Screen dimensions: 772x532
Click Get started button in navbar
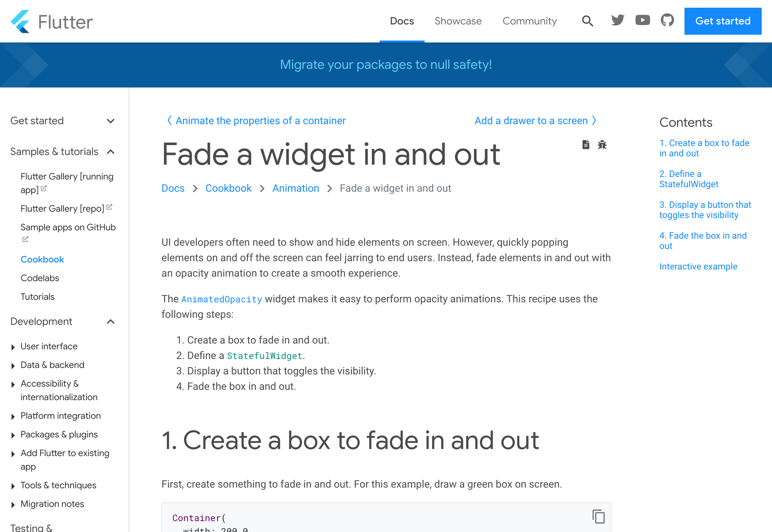[723, 21]
